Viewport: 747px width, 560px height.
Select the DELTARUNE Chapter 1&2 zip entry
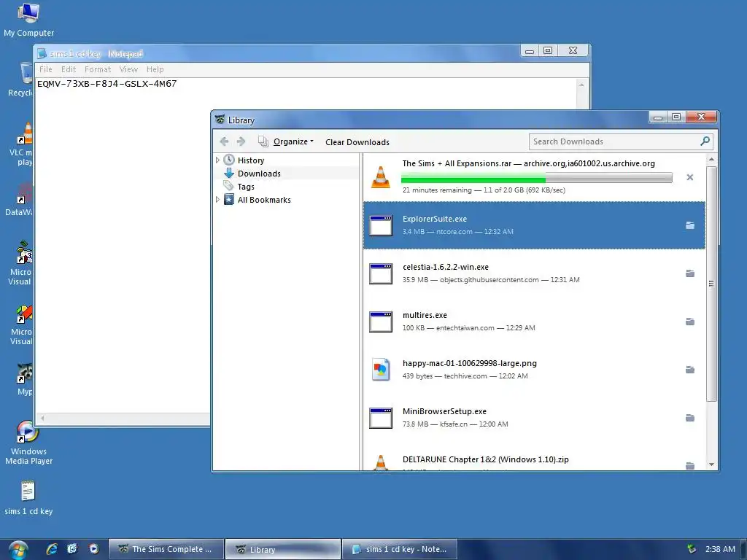click(534, 458)
